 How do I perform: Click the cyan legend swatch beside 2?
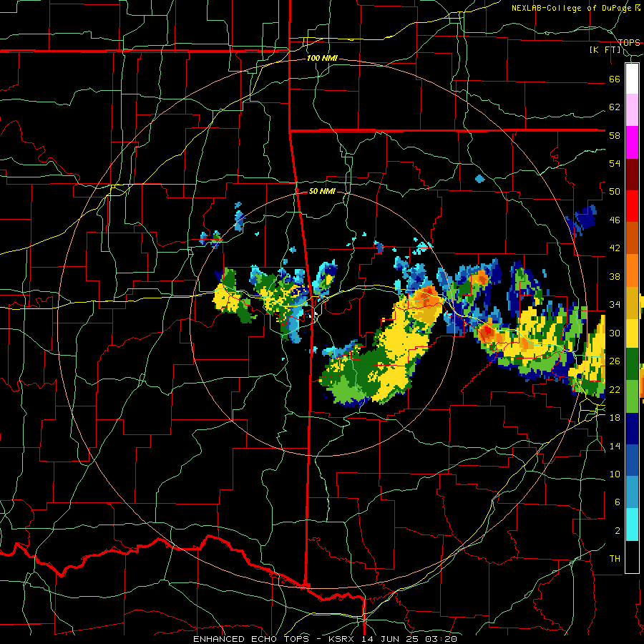(632, 525)
